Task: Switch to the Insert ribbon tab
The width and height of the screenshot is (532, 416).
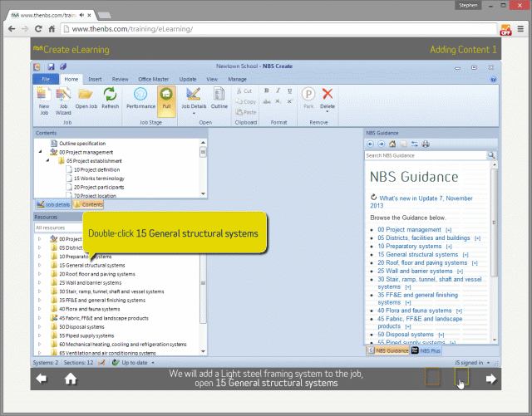Action: (95, 79)
